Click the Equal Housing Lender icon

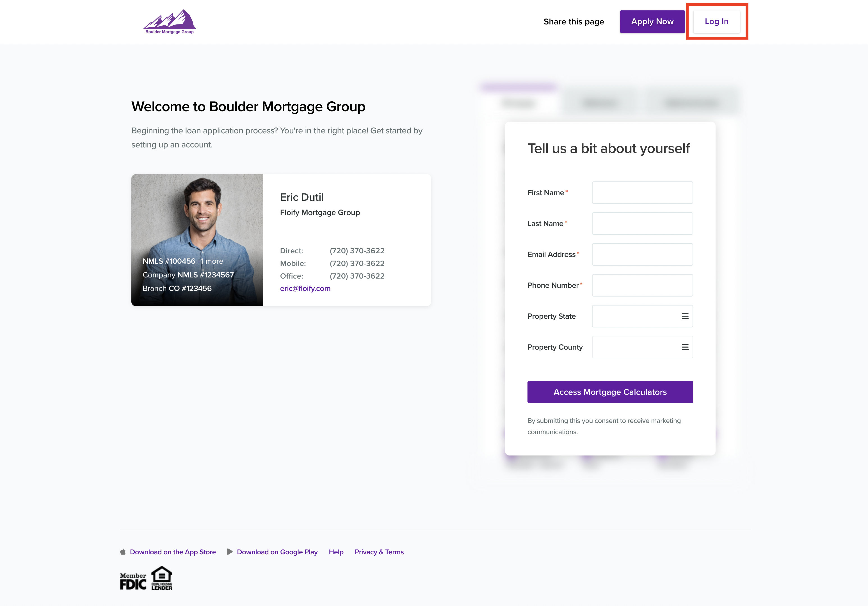pos(162,578)
